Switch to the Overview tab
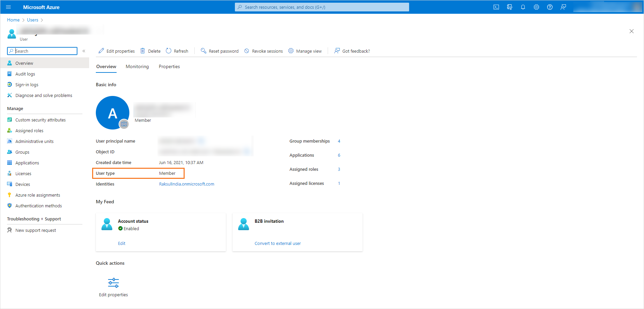 coord(106,66)
